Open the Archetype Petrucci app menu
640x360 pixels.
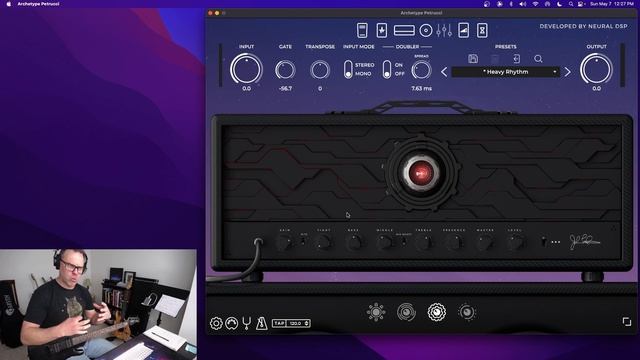coord(38,4)
